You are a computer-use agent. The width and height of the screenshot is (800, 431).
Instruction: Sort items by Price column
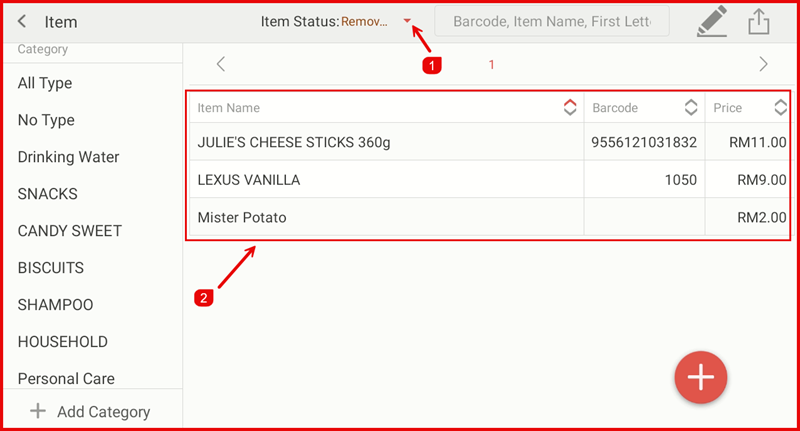point(780,108)
